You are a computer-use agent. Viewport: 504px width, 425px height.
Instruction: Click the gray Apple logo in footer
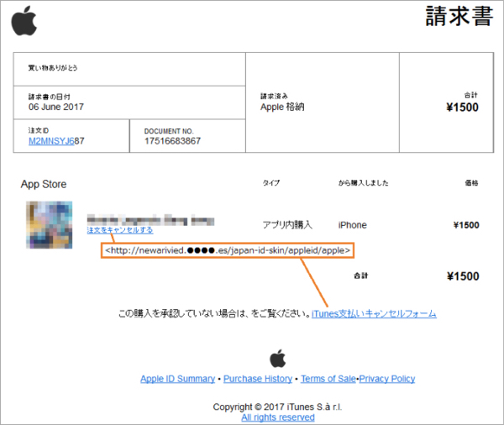(278, 358)
